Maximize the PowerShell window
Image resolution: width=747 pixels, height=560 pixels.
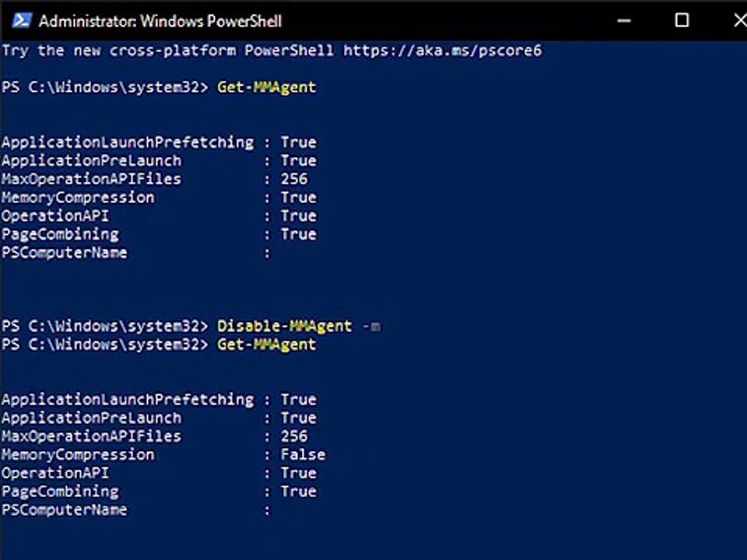click(x=682, y=20)
